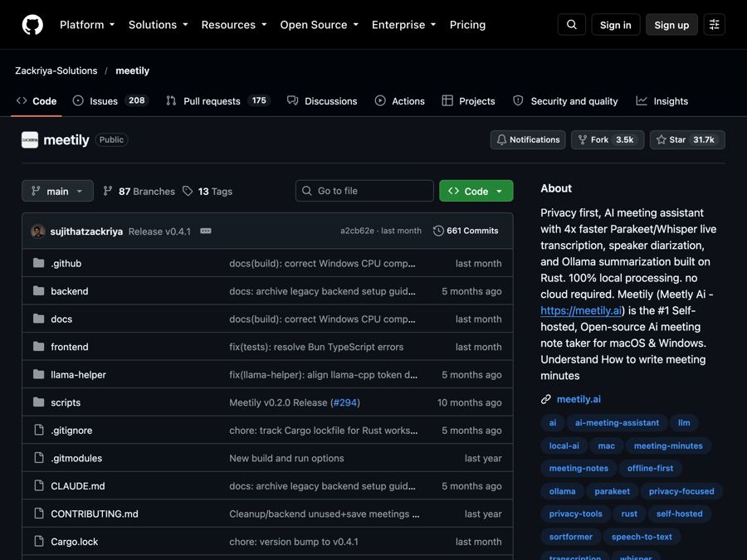747x560 pixels.
Task: Star the meetily repository
Action: (x=687, y=140)
